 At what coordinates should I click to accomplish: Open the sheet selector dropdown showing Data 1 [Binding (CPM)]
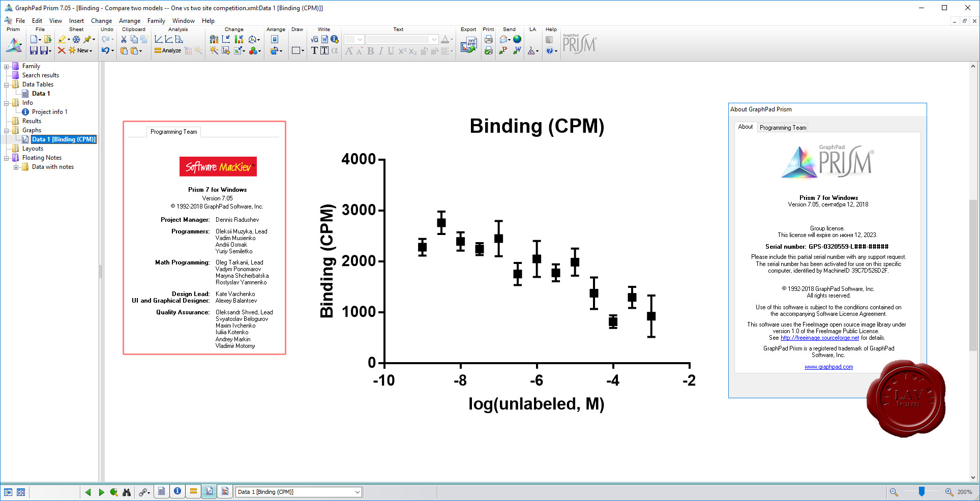(299, 492)
